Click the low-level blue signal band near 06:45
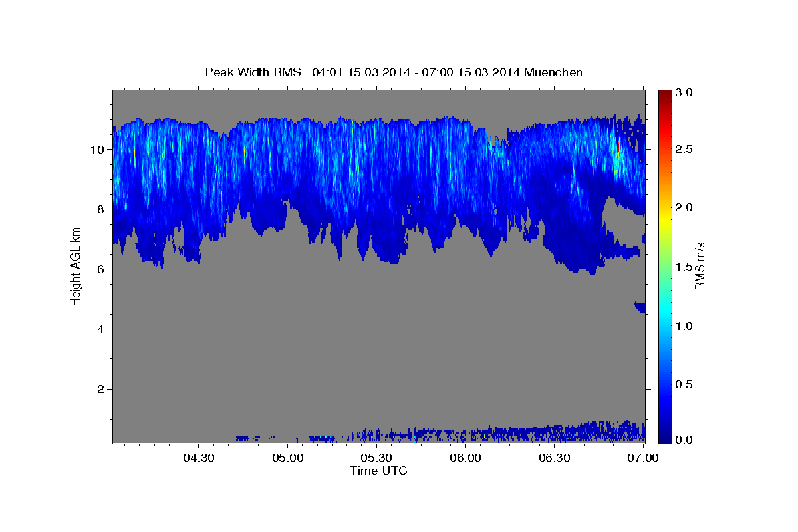Screen dimensions: 798x532 pyautogui.click(x=598, y=432)
